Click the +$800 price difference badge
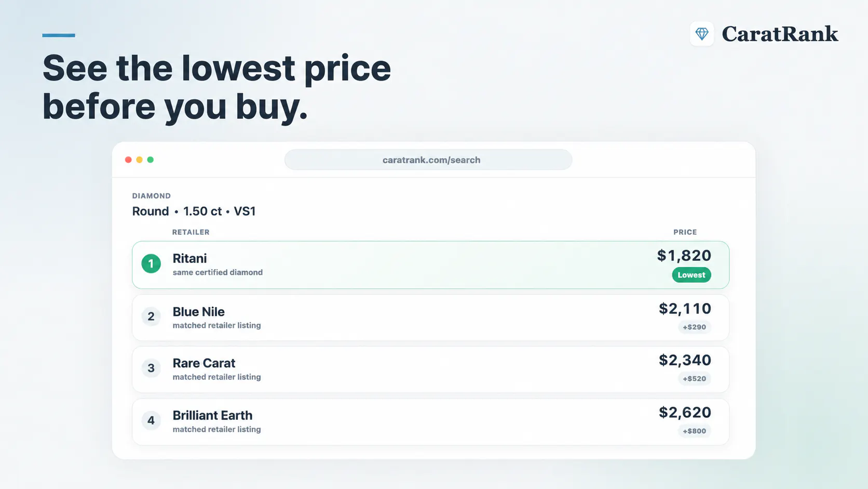 coord(695,431)
